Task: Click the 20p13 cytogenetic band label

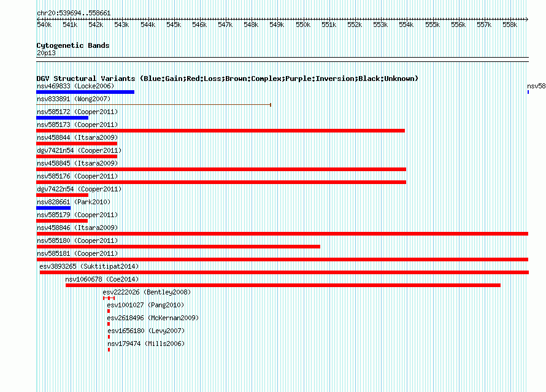Action: click(46, 53)
